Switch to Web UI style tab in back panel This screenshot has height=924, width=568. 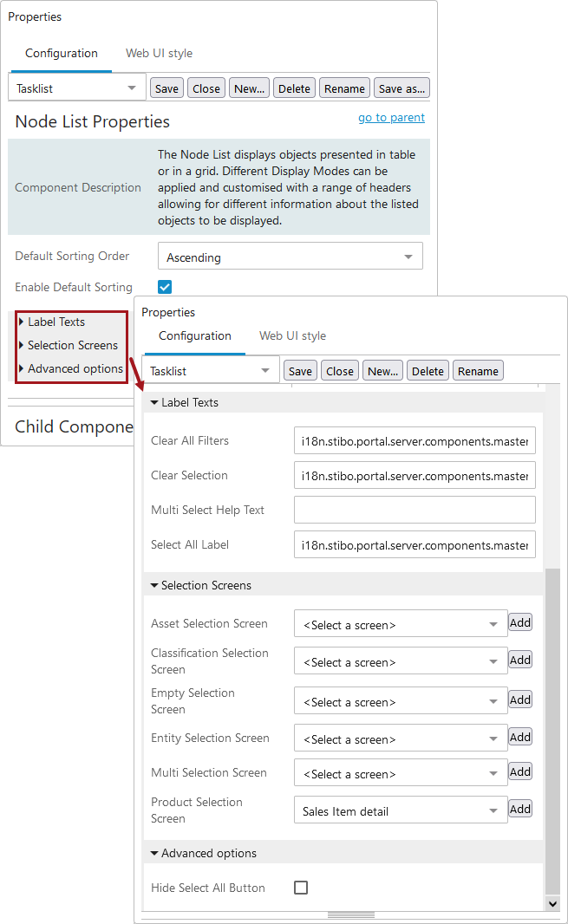[159, 54]
